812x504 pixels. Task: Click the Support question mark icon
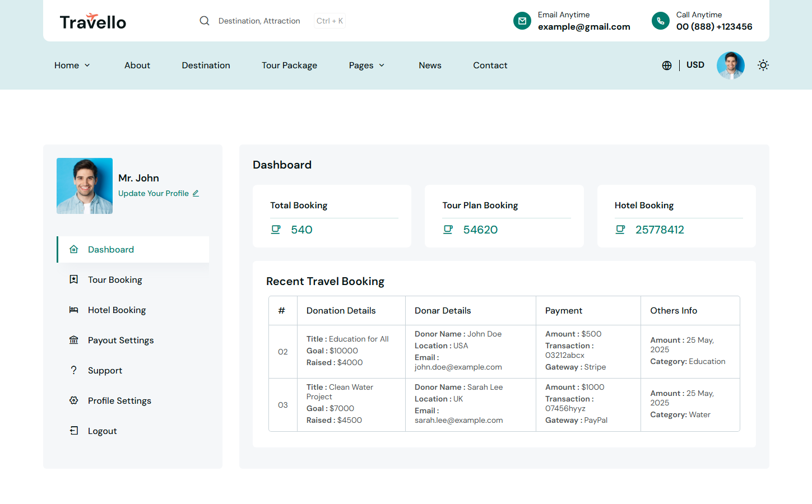point(73,370)
